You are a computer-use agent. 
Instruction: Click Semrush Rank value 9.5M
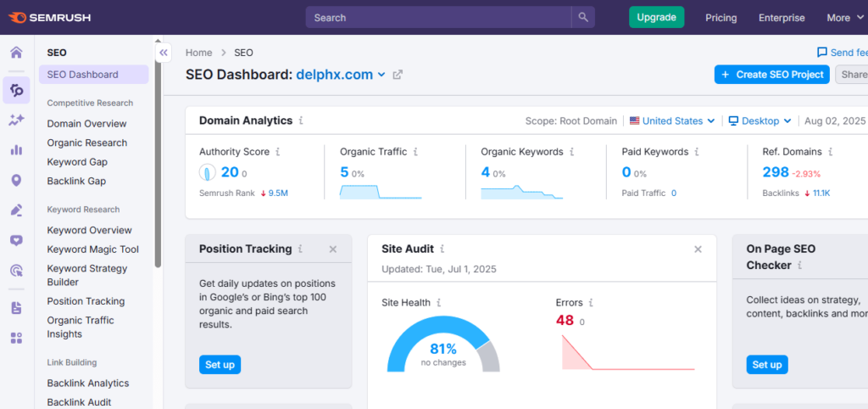coord(278,193)
